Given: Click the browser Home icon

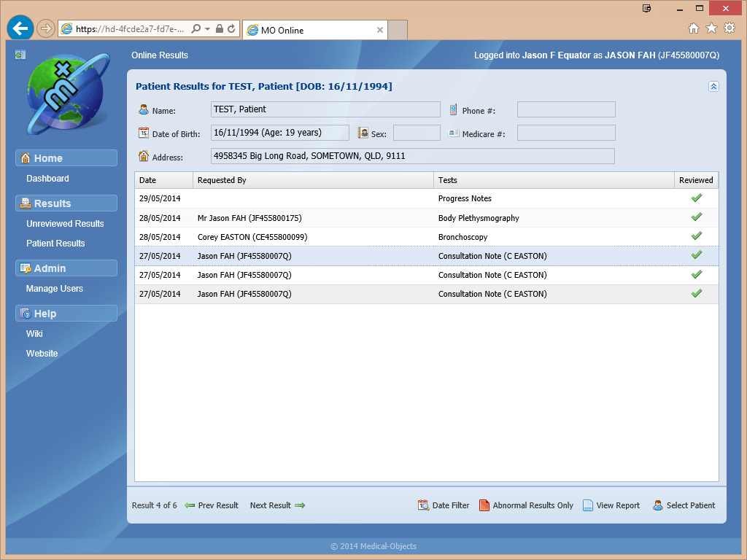Looking at the screenshot, I should click(x=694, y=28).
